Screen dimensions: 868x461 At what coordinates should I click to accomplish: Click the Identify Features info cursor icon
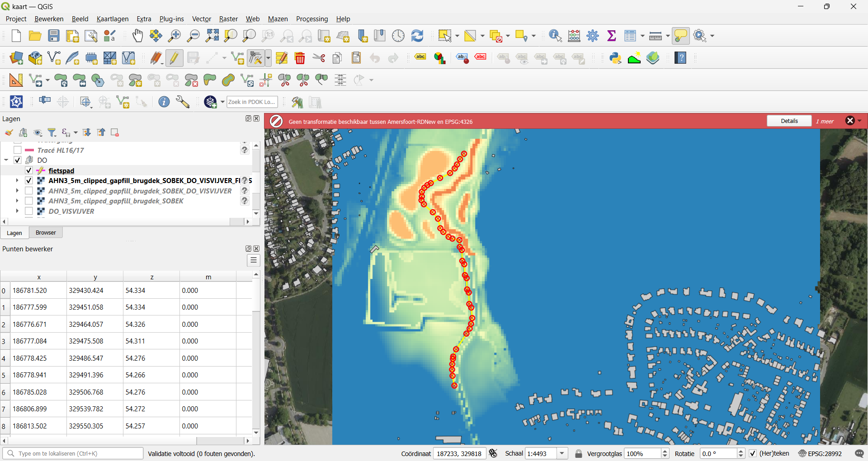tap(555, 36)
